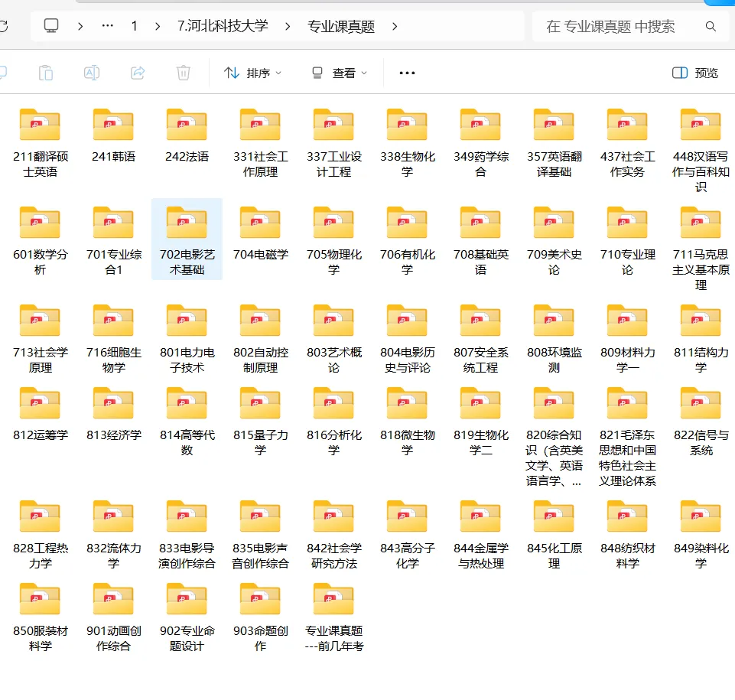Image resolution: width=735 pixels, height=700 pixels.
Task: Click the 802自动控制原理 folder label
Action: tap(260, 360)
